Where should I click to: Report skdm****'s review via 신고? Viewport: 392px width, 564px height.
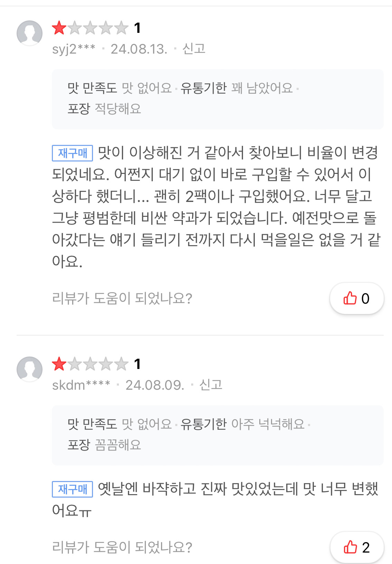(x=211, y=385)
